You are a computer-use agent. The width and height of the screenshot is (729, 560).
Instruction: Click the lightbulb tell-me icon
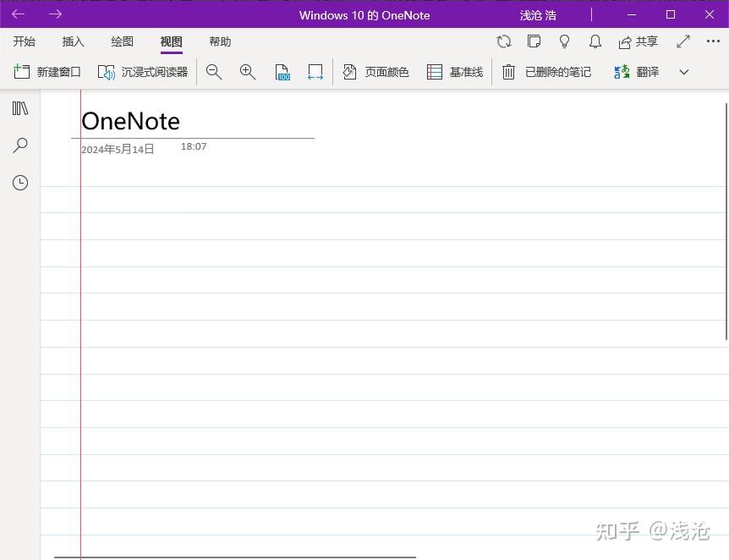[x=564, y=41]
